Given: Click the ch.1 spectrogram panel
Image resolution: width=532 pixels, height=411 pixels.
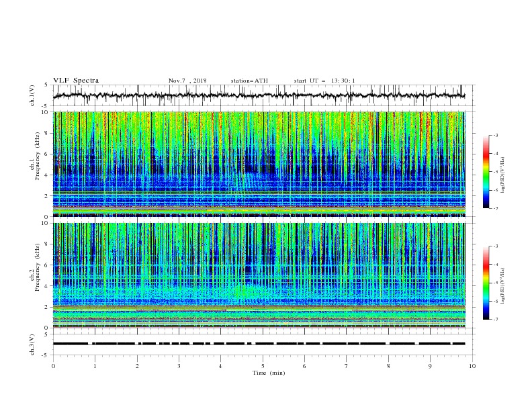Looking at the screenshot, I should pyautogui.click(x=259, y=164).
